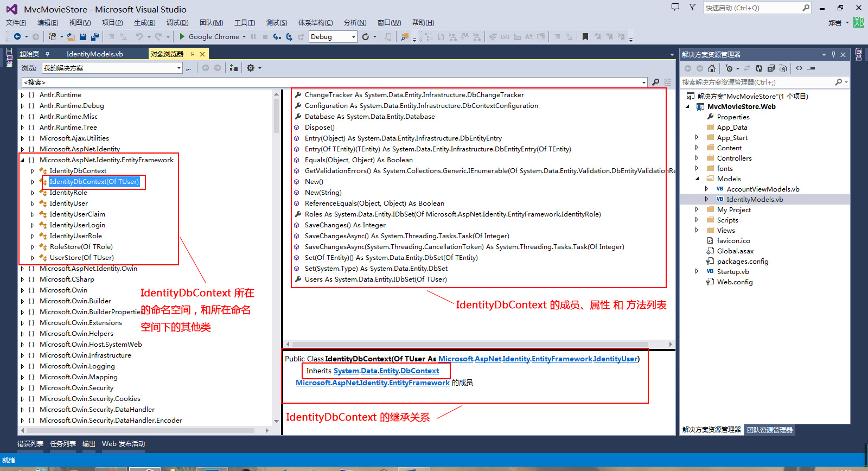
Task: Click the Save All icon
Action: click(95, 36)
